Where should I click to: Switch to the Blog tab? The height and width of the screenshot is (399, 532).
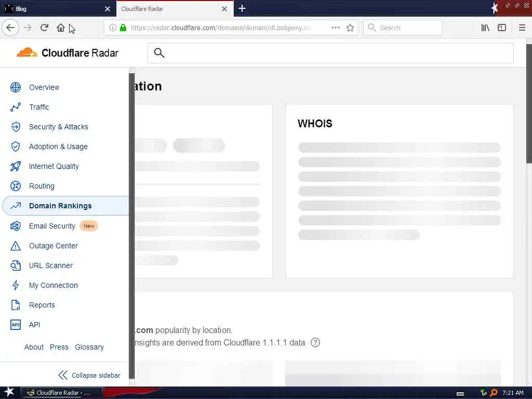(x=58, y=8)
